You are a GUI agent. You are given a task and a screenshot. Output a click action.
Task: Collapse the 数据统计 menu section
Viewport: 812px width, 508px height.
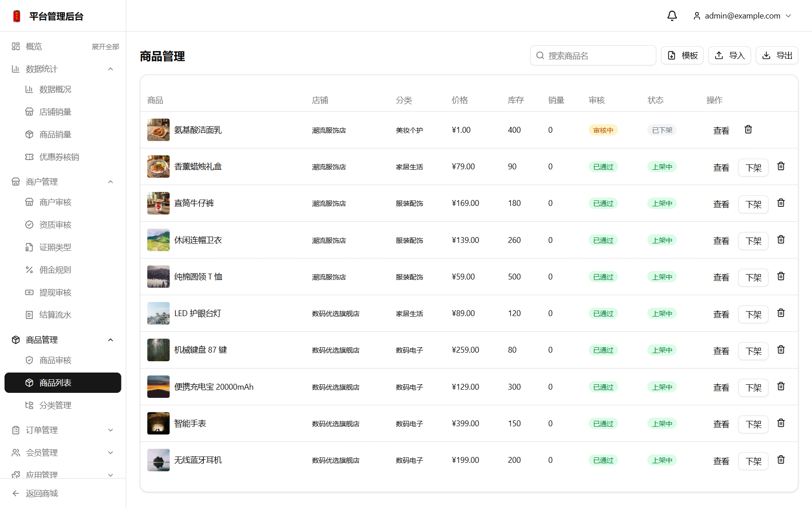[63, 69]
